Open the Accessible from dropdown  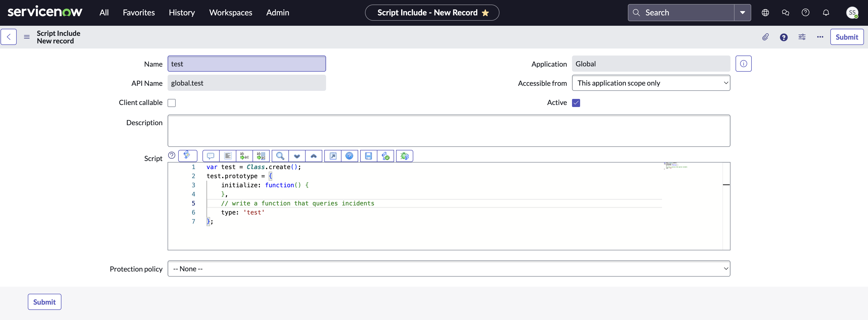click(651, 83)
